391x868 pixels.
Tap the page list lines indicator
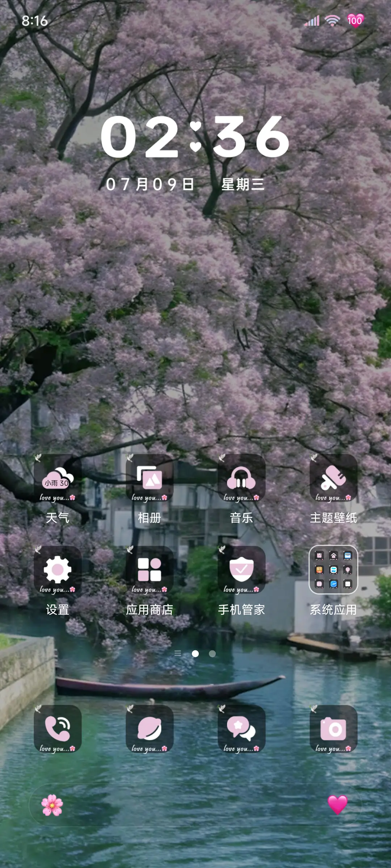coord(178,653)
